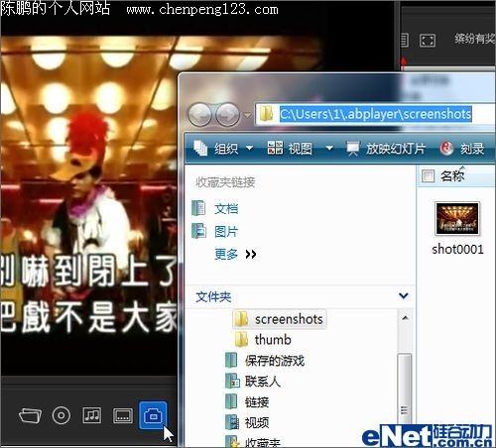The image size is (496, 448).
Task: Click the address bar path field
Action: 376,114
